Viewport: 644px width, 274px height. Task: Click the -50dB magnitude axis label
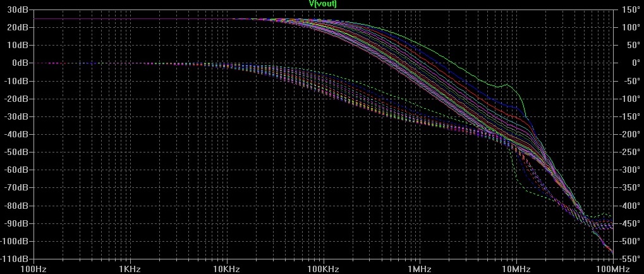16,153
